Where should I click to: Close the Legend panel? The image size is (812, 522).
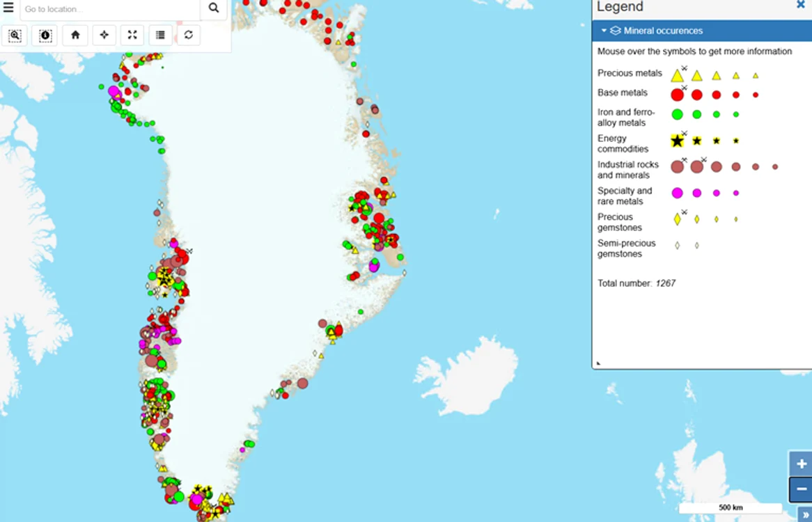tap(801, 5)
